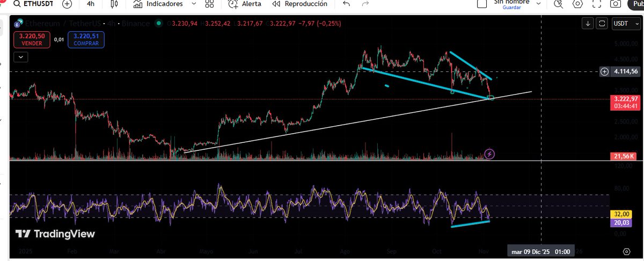Select the white ascending support trendline

coord(358,122)
